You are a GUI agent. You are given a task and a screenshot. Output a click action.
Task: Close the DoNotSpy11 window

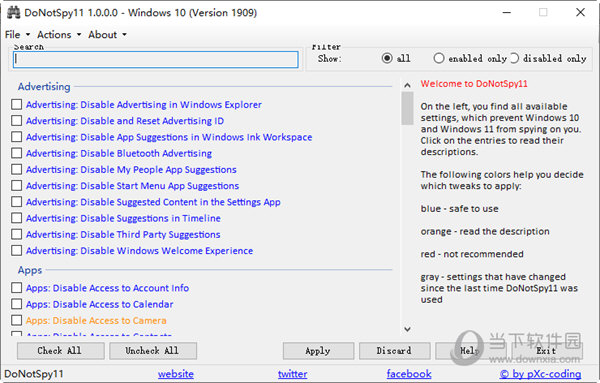(x=580, y=13)
